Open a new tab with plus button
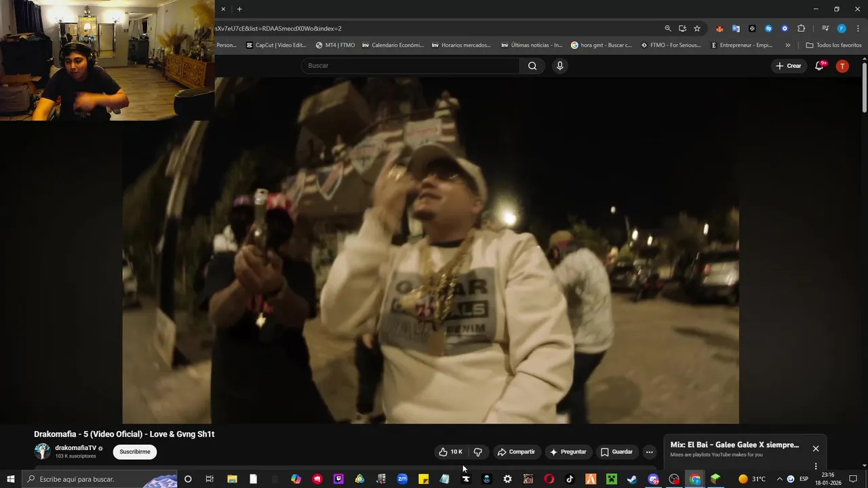 coord(239,9)
